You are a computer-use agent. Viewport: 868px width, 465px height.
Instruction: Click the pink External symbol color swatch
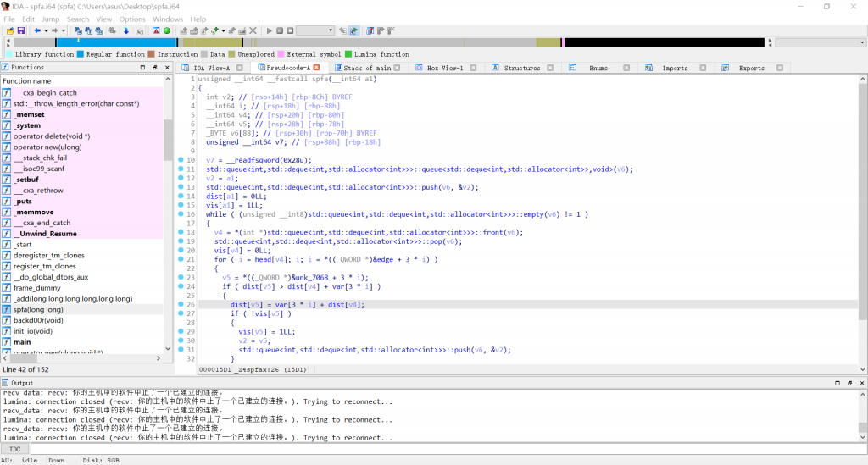coord(281,54)
